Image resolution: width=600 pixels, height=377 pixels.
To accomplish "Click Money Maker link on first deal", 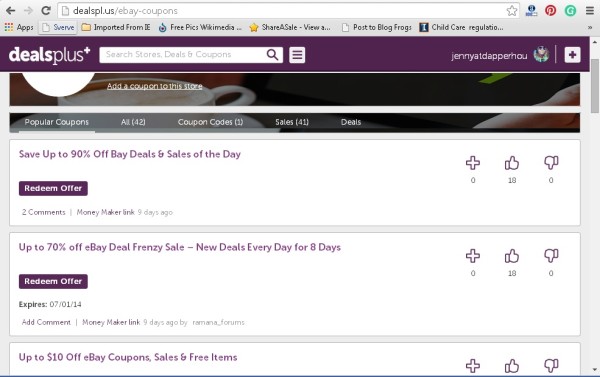I will [x=106, y=212].
